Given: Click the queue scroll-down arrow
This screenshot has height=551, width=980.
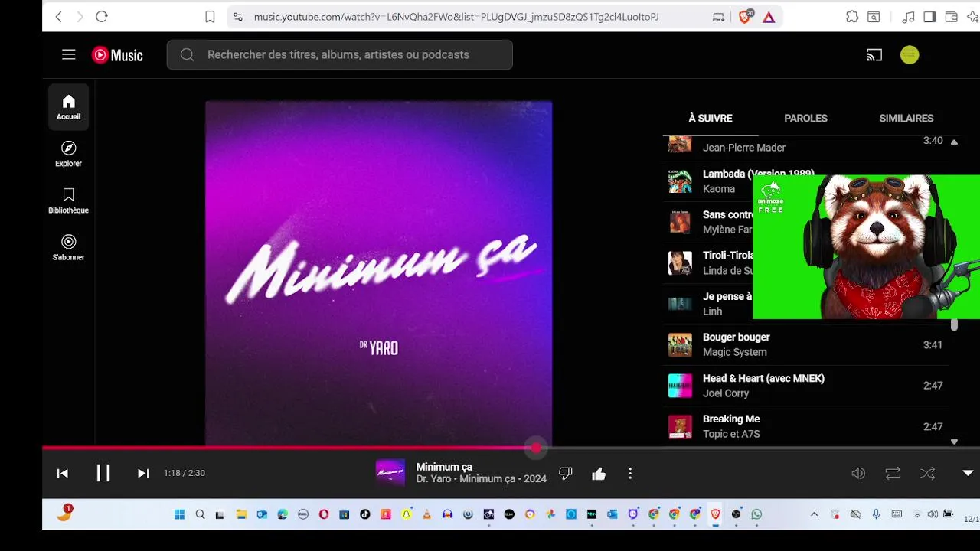Looking at the screenshot, I should [x=954, y=442].
